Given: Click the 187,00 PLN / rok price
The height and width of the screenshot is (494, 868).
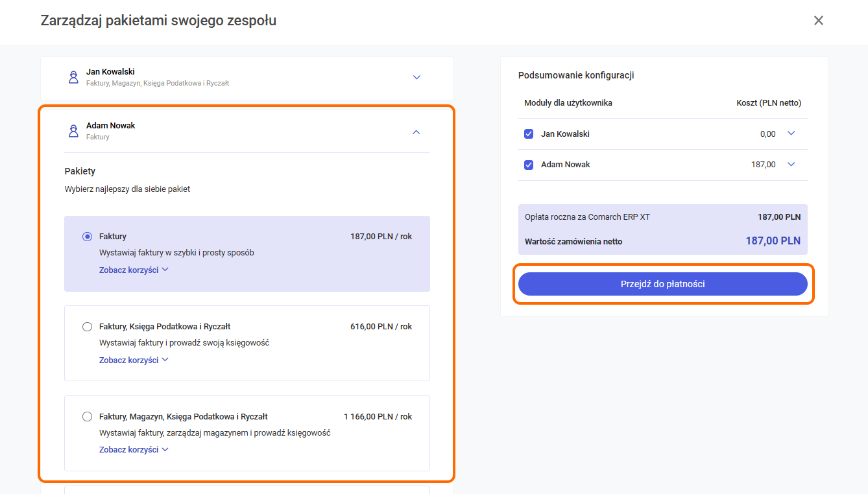Looking at the screenshot, I should coord(381,237).
